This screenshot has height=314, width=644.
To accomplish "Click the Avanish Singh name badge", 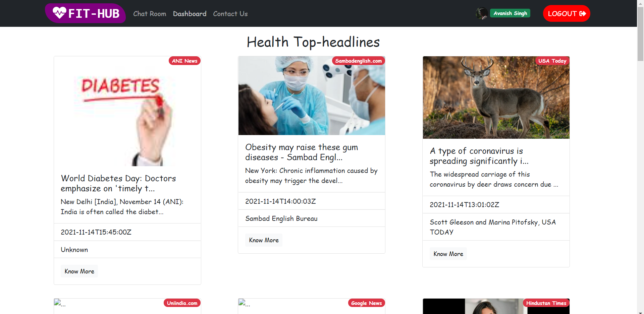I will (510, 13).
